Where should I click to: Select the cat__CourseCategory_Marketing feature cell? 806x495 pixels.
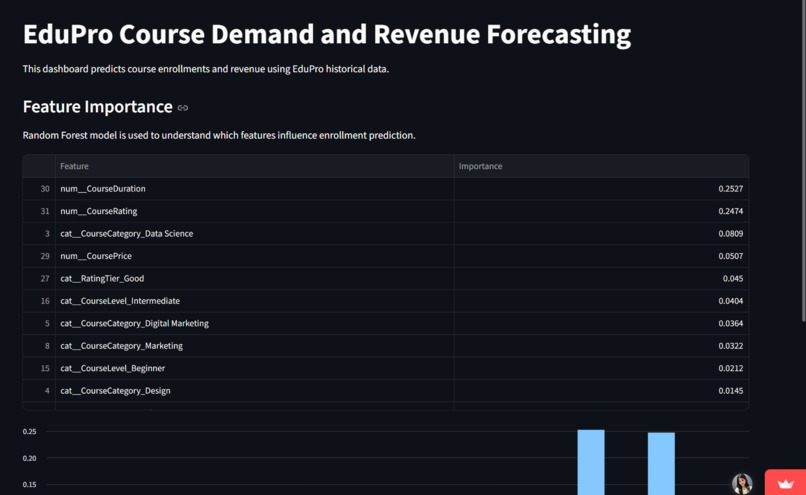click(254, 346)
